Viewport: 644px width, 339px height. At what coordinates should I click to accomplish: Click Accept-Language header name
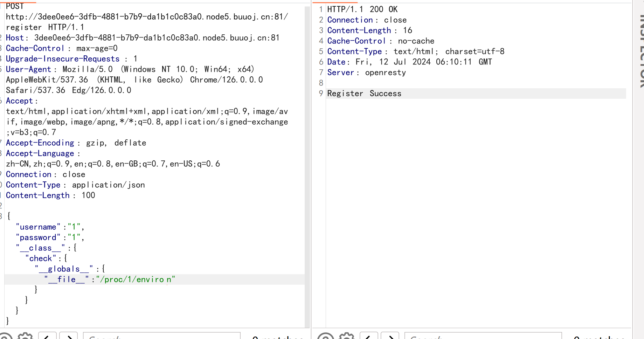(40, 153)
